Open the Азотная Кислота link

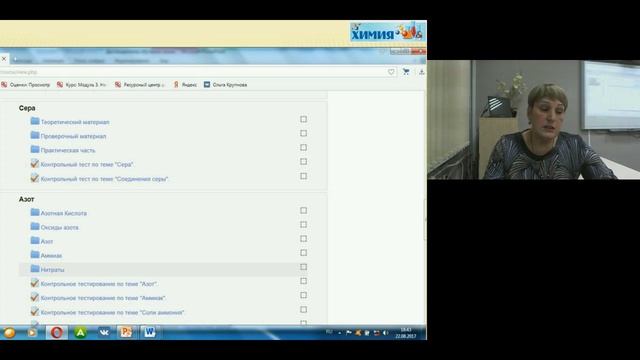pyautogui.click(x=64, y=213)
